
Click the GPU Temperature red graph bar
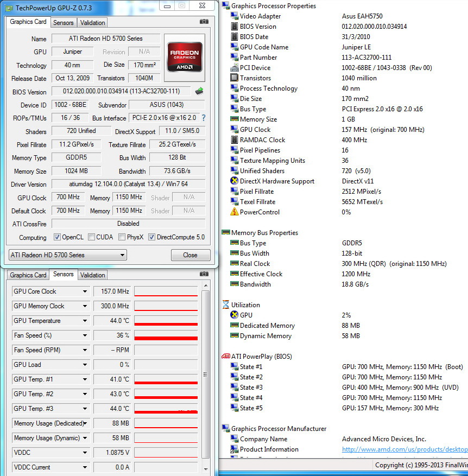(x=166, y=324)
